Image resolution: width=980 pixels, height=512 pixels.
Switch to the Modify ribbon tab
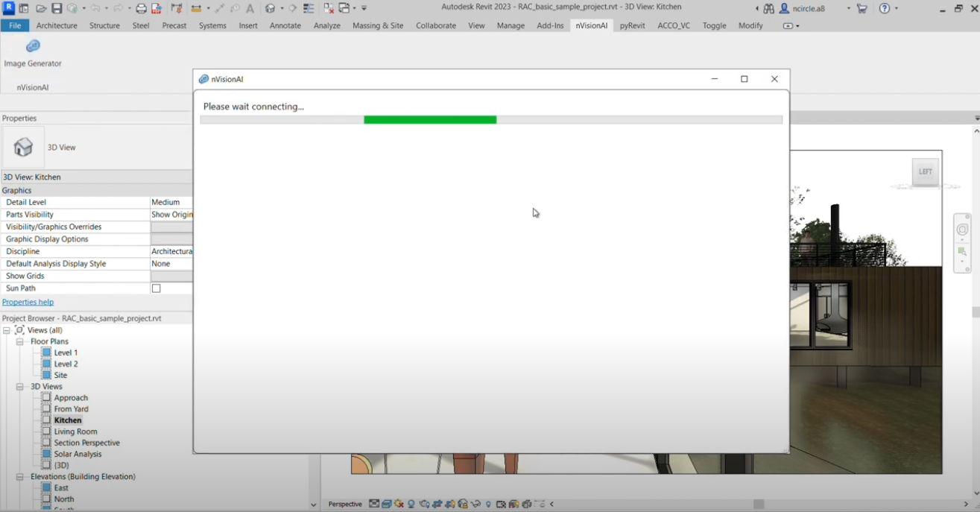coord(750,25)
